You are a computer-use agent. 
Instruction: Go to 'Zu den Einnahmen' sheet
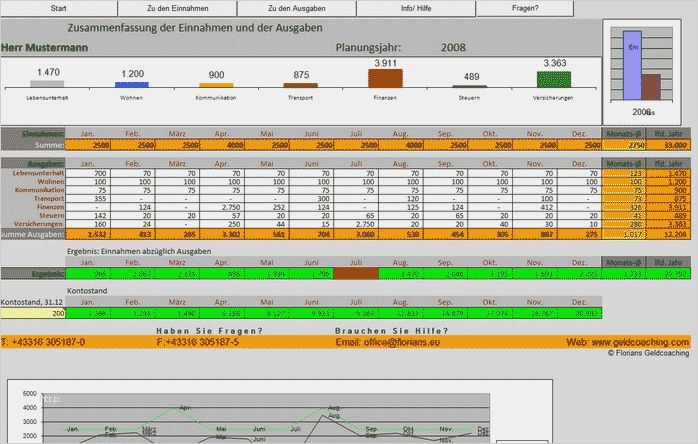(178, 8)
